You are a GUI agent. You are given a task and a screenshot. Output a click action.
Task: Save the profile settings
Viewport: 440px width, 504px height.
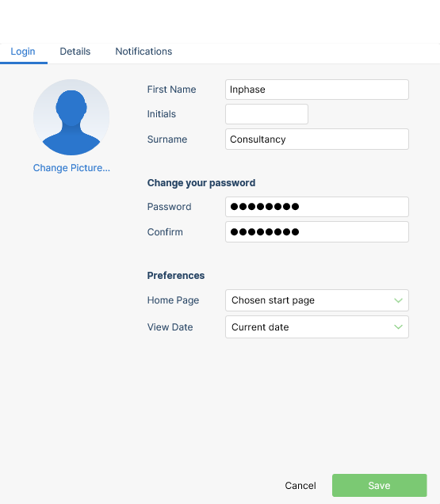380,485
